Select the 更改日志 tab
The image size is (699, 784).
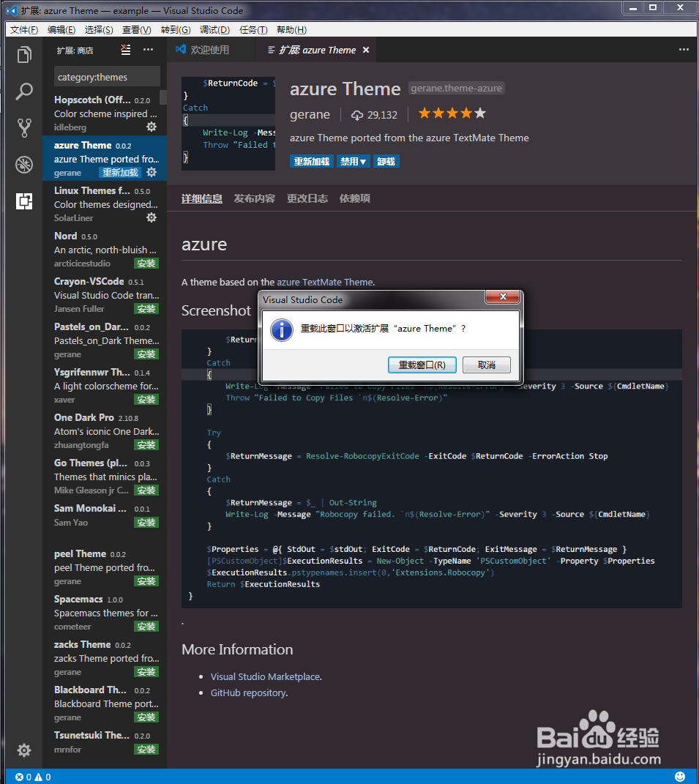[307, 199]
